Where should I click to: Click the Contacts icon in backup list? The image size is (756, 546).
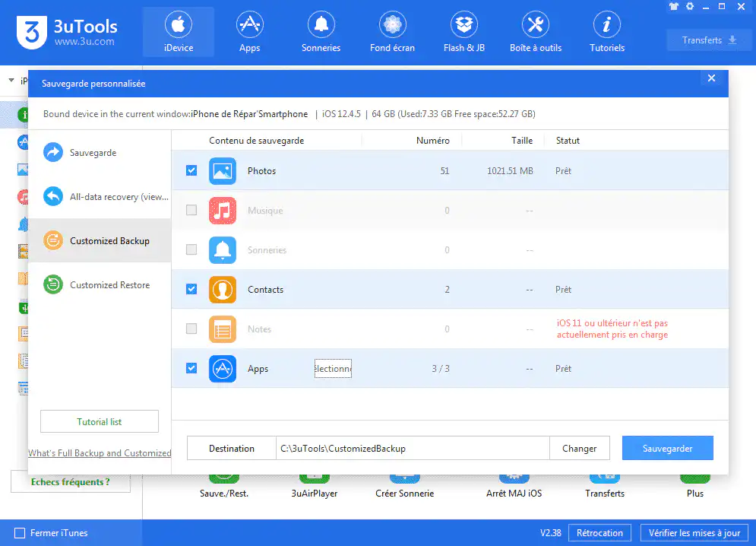point(223,290)
